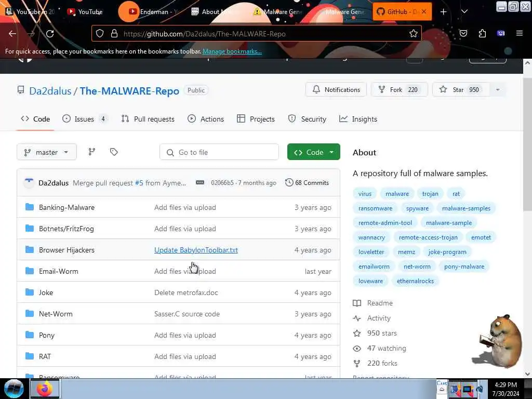Viewport: 532px width, 399px height.
Task: Expand the star lists dropdown arrow
Action: coord(498,90)
